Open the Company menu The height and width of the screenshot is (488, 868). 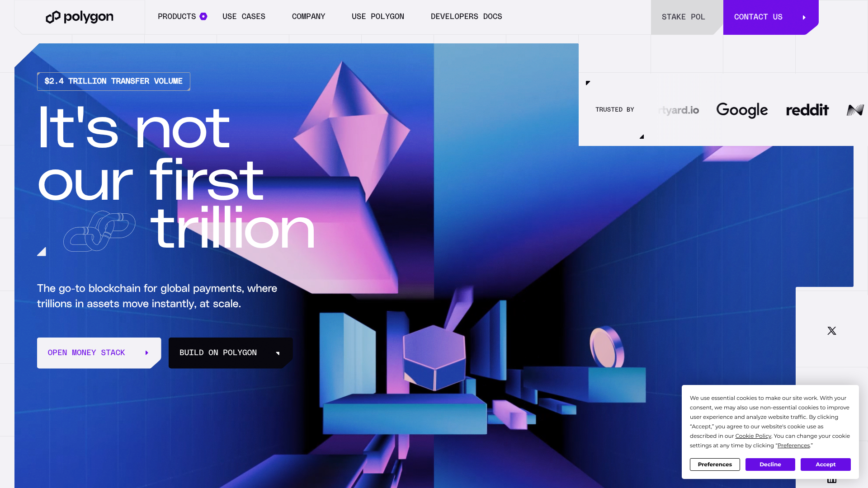308,16
